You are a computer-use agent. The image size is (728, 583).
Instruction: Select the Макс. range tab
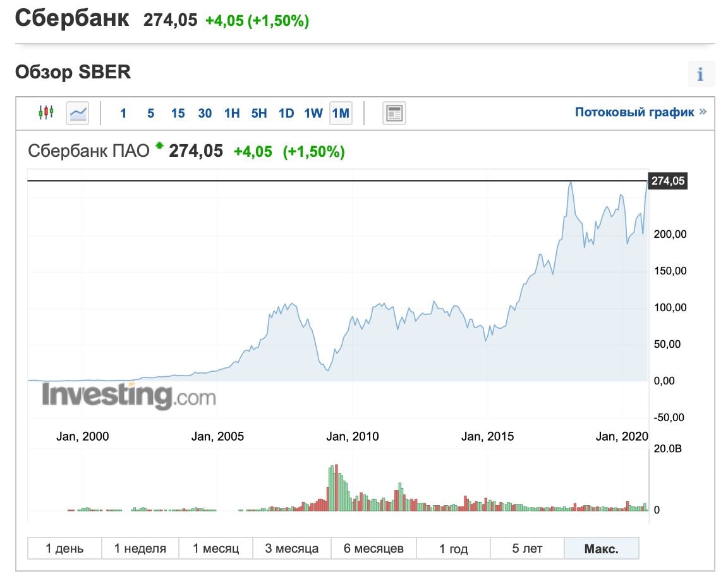pos(601,549)
